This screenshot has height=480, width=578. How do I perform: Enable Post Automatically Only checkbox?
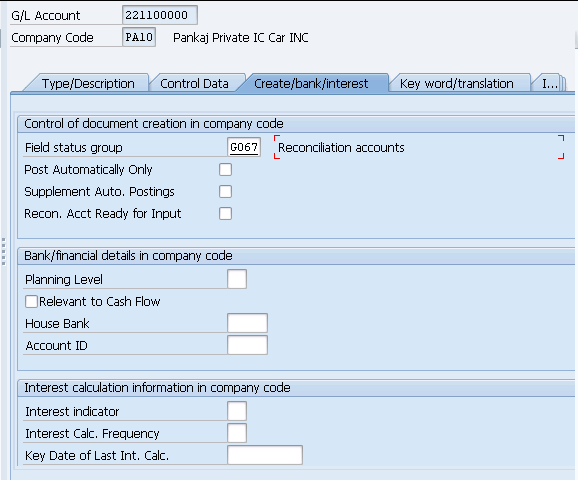[225, 170]
